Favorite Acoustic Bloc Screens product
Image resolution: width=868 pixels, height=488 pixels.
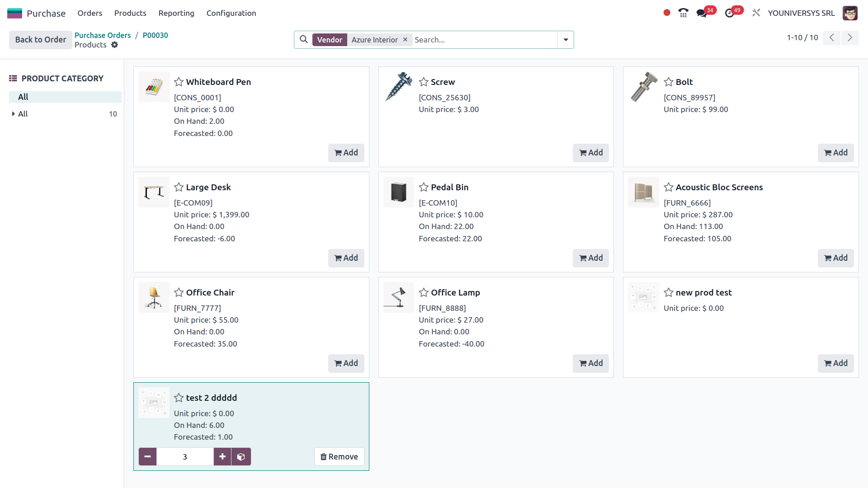pyautogui.click(x=669, y=187)
